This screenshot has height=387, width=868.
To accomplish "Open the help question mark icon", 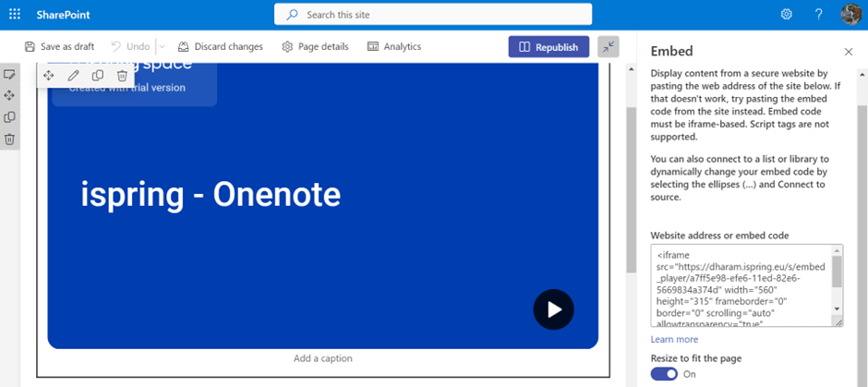I will [818, 15].
